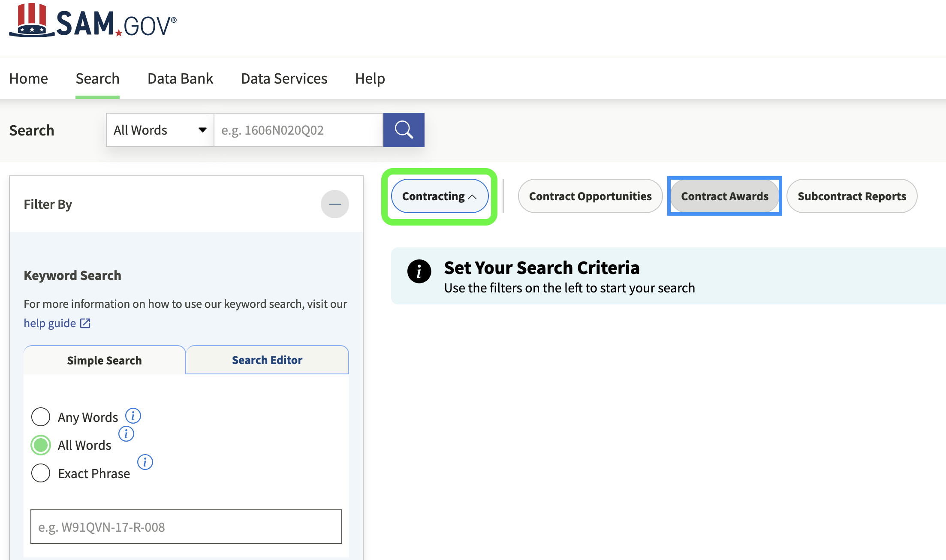This screenshot has height=560, width=946.
Task: Open the help guide link
Action: pyautogui.click(x=50, y=323)
